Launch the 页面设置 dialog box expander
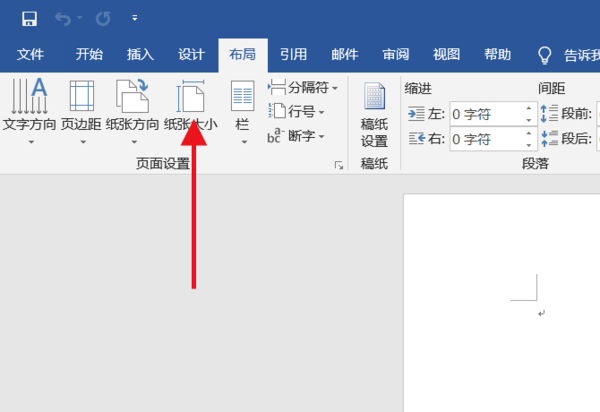The height and width of the screenshot is (412, 600). tap(339, 165)
